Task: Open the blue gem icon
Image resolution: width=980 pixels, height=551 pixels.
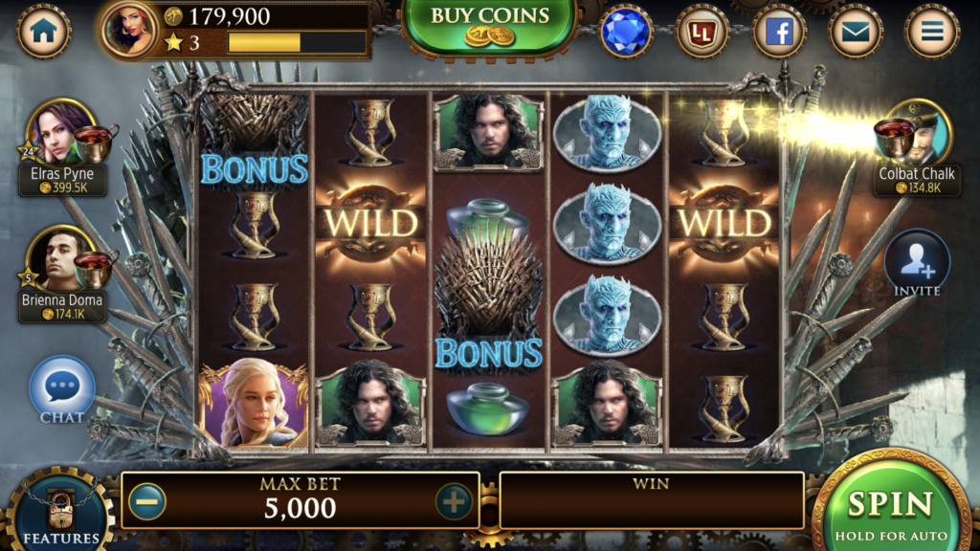Action: [x=625, y=32]
